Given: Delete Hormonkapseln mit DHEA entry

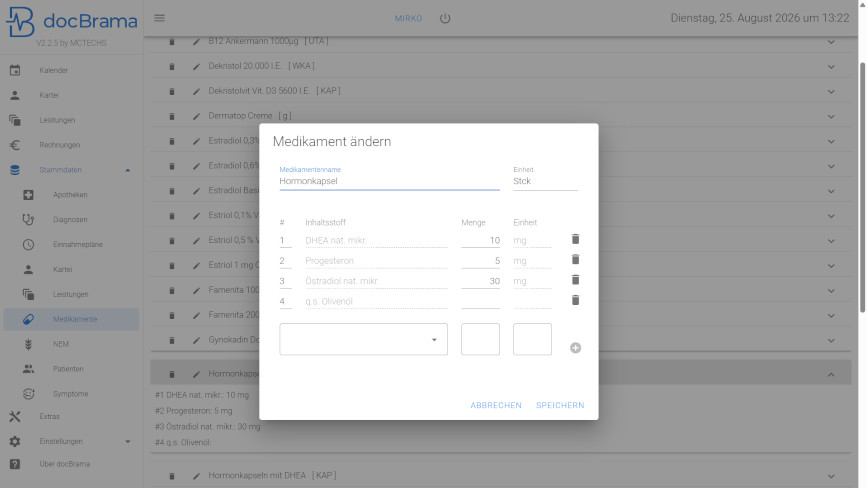Looking at the screenshot, I should click(172, 476).
